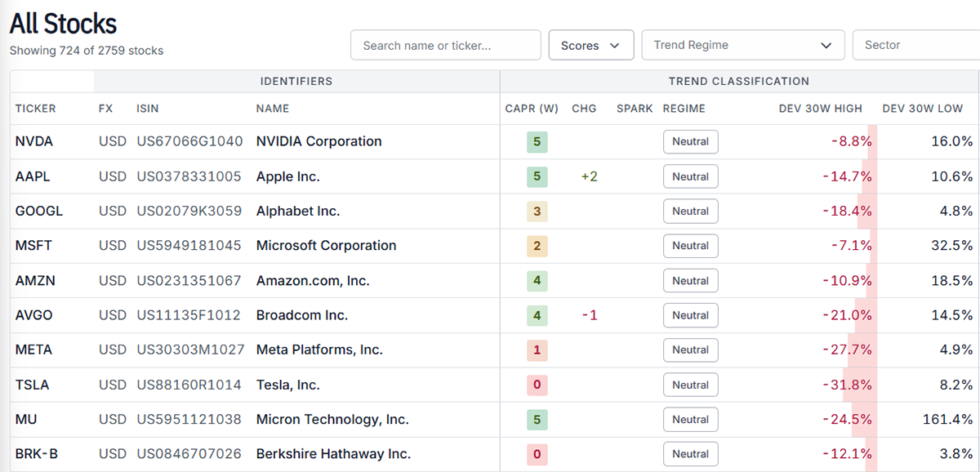The image size is (980, 472).
Task: Sort by the DEV 30W HIGH column
Action: [x=820, y=109]
